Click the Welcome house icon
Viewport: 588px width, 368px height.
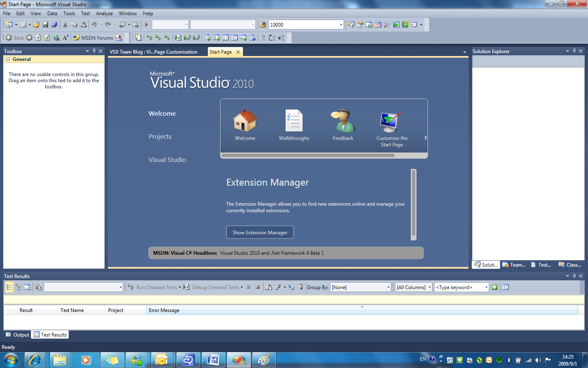pyautogui.click(x=245, y=121)
